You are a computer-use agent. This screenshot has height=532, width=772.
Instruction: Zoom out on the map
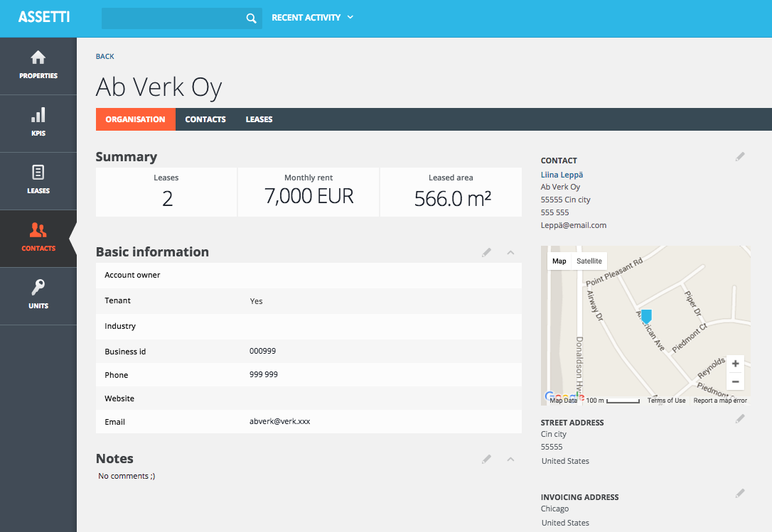(x=735, y=381)
